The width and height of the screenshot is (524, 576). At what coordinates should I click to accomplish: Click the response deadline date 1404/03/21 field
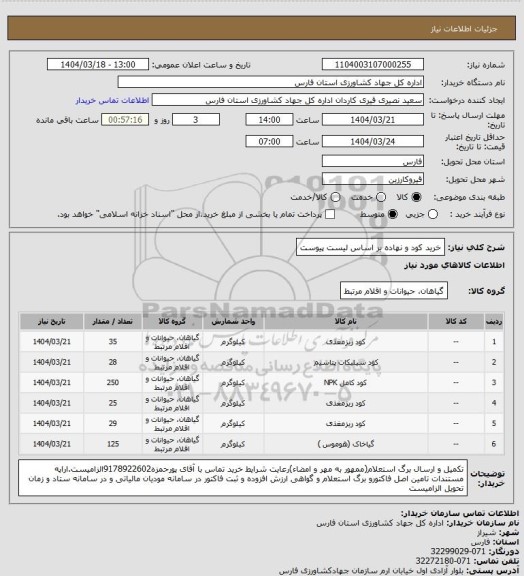coord(373,120)
